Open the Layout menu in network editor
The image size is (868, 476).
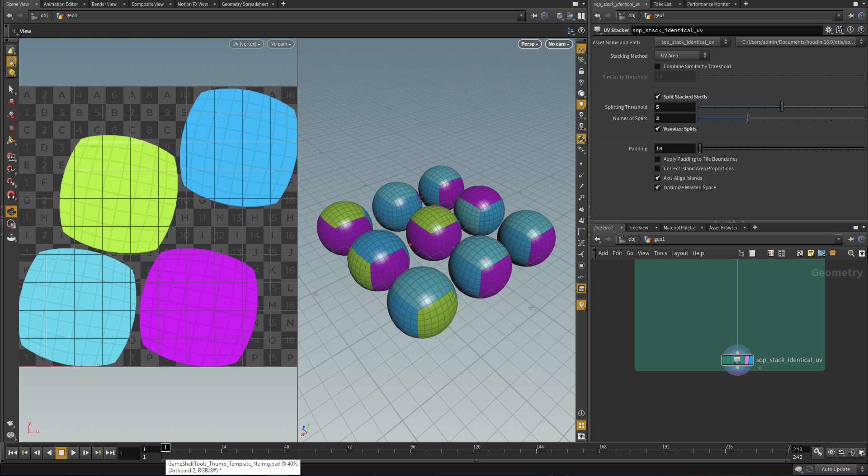[679, 253]
